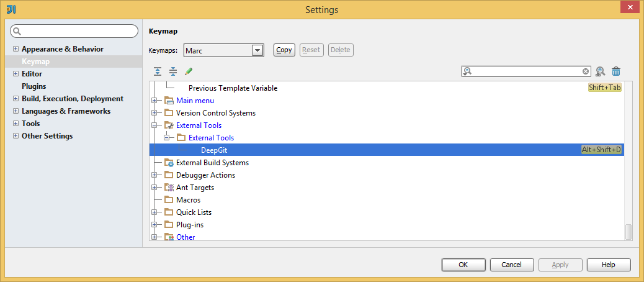Click the Copy keymap button
The width and height of the screenshot is (644, 282).
[284, 50]
